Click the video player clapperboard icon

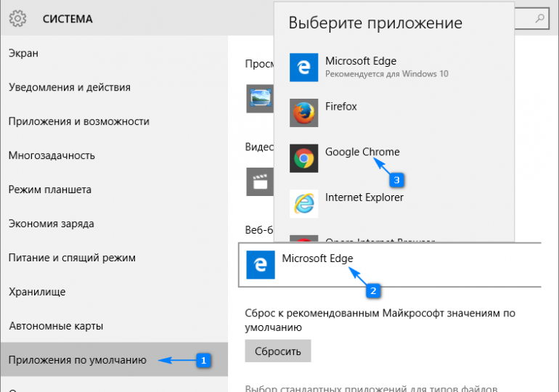[259, 181]
